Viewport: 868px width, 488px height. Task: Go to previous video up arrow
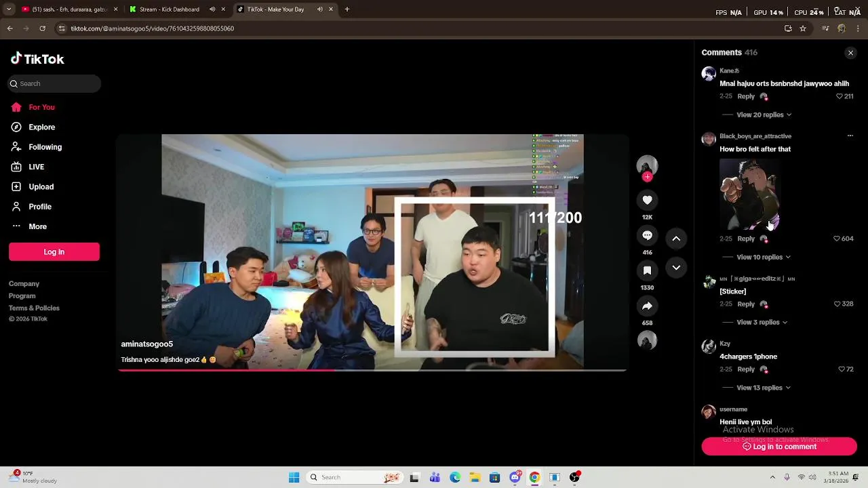[676, 239]
